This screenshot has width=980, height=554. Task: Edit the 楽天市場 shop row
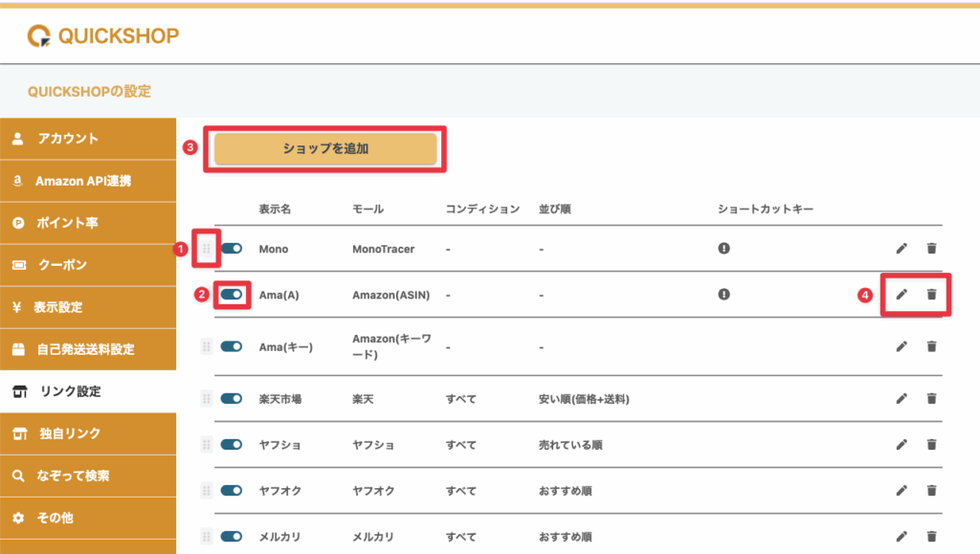[901, 399]
